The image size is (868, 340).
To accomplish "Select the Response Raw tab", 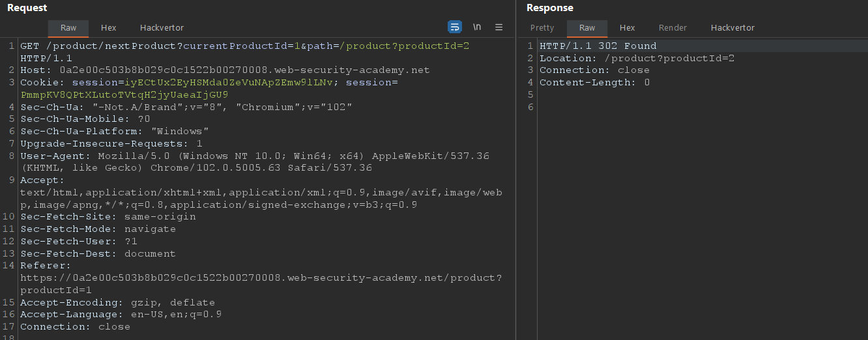I will (x=587, y=28).
